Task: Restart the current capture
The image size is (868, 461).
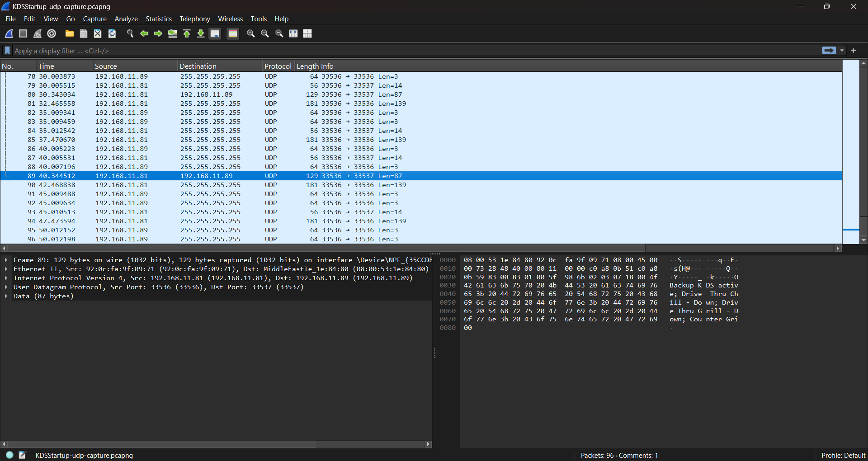Action: (x=38, y=33)
